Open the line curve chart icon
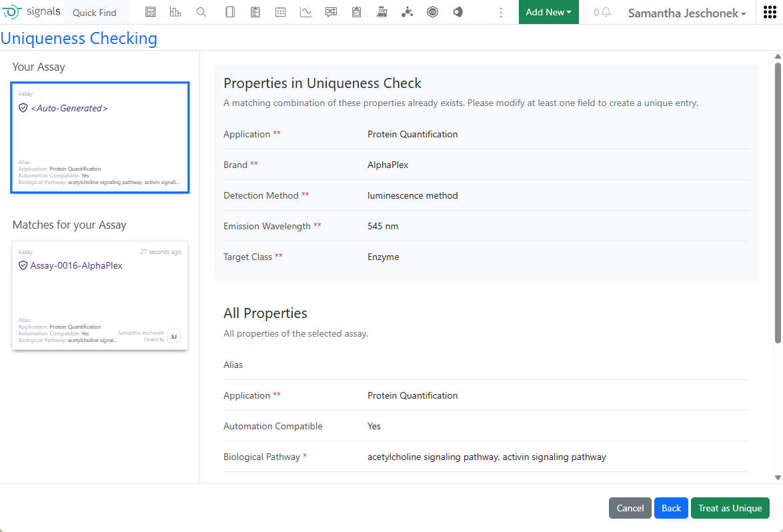 click(x=305, y=12)
